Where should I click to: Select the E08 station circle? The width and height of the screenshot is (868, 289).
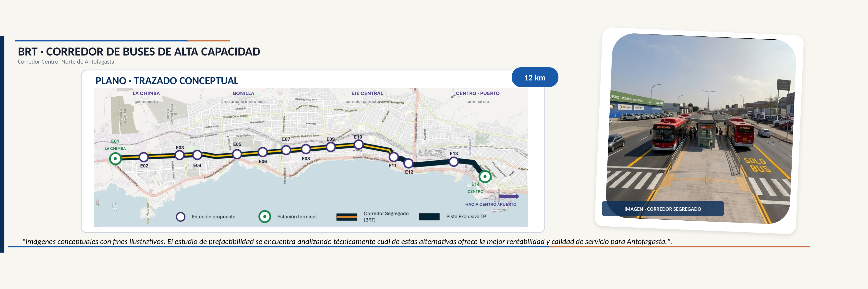tap(306, 149)
